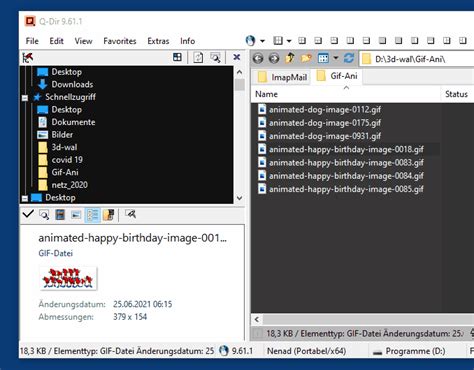
Task: Click the magnifier icon in tree toolbar
Action: (x=215, y=58)
